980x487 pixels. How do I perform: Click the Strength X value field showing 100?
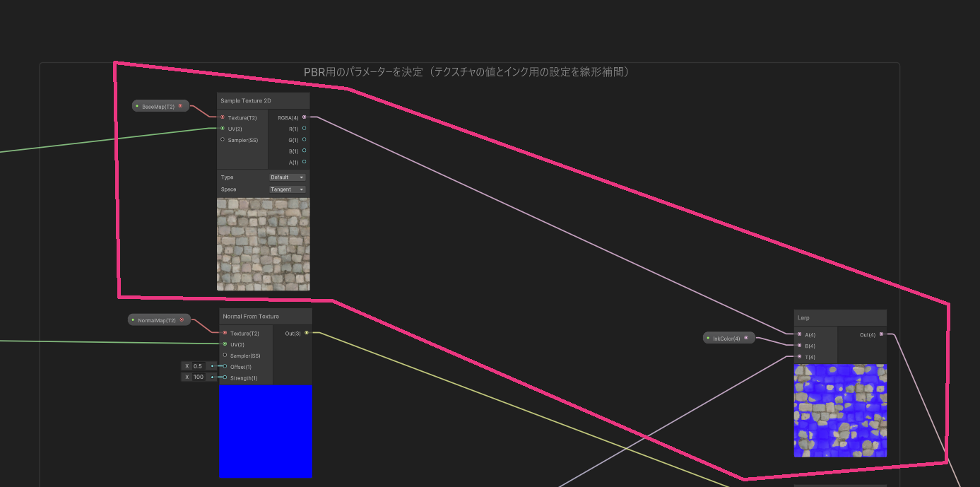[x=199, y=377]
